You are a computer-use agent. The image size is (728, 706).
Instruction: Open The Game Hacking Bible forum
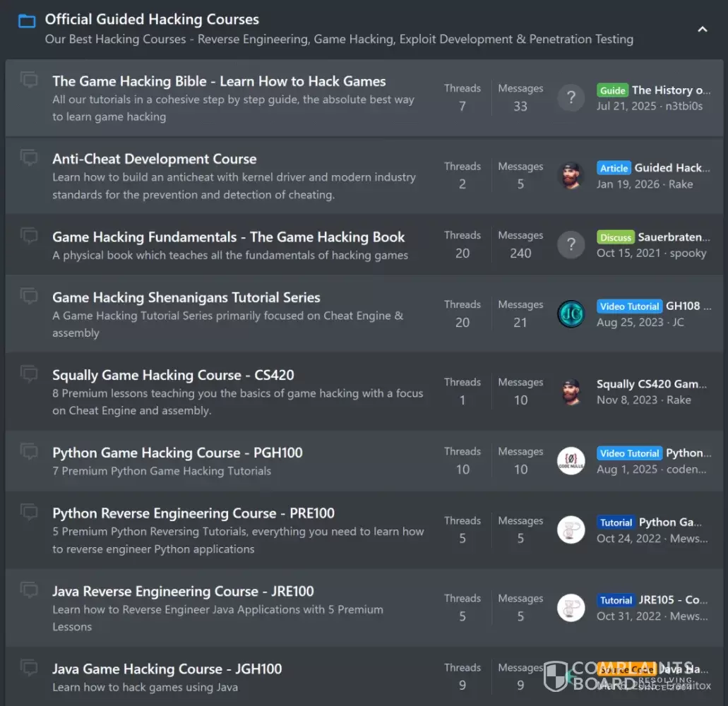(x=219, y=81)
